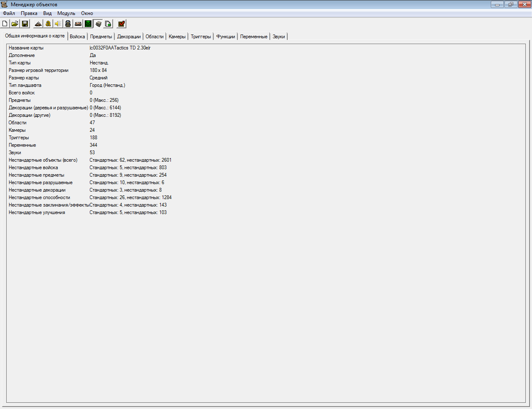
Task: Click the items count '0 (Макс.: 256)'
Action: [x=104, y=100]
